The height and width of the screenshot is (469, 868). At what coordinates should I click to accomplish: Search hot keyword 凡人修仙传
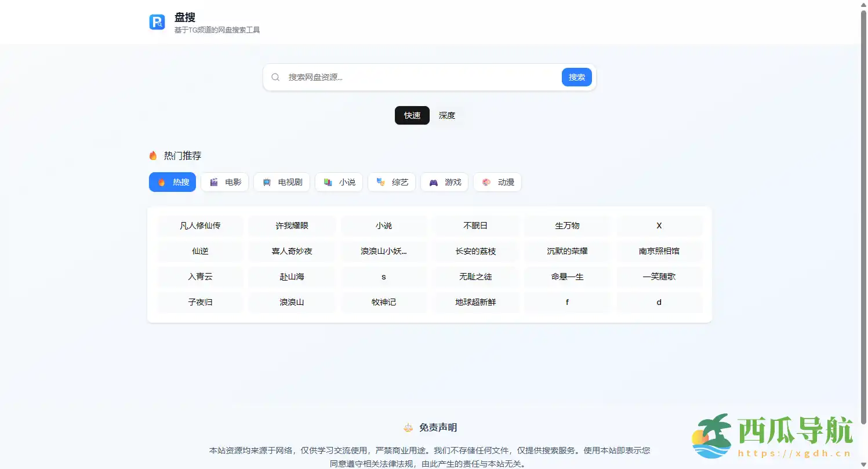point(200,226)
